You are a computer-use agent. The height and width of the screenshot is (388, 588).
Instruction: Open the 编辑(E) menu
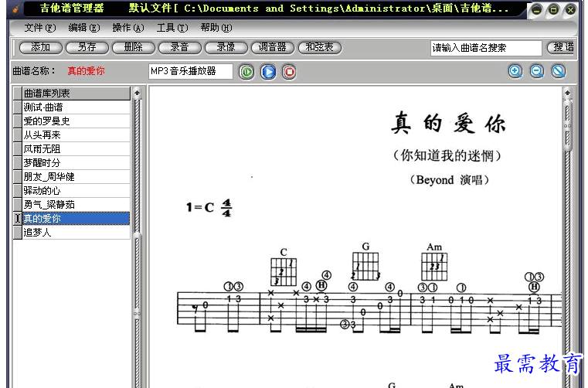(84, 28)
